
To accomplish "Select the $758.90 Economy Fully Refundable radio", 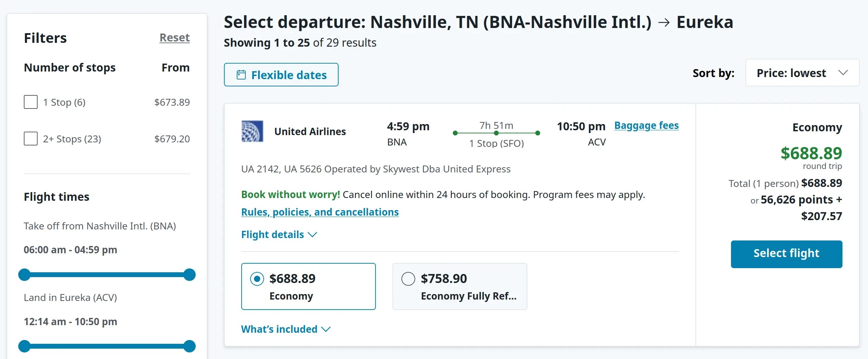I will [408, 279].
